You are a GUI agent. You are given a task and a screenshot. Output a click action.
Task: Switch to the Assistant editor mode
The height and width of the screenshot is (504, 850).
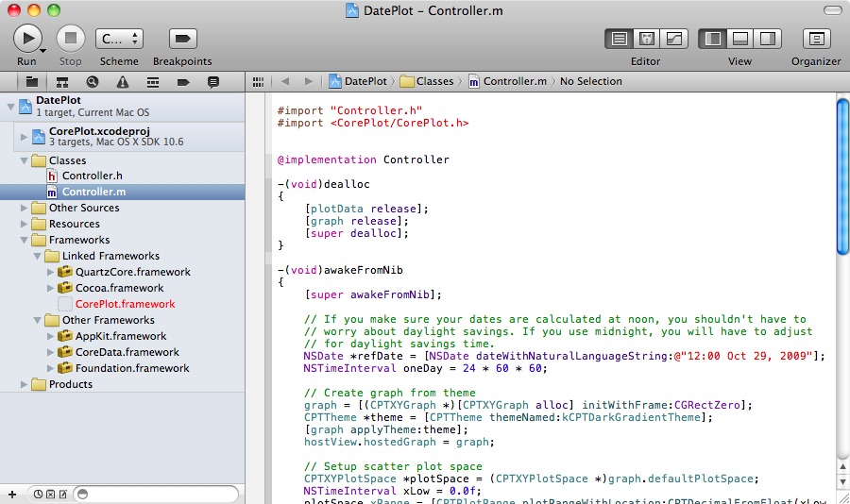[x=647, y=39]
